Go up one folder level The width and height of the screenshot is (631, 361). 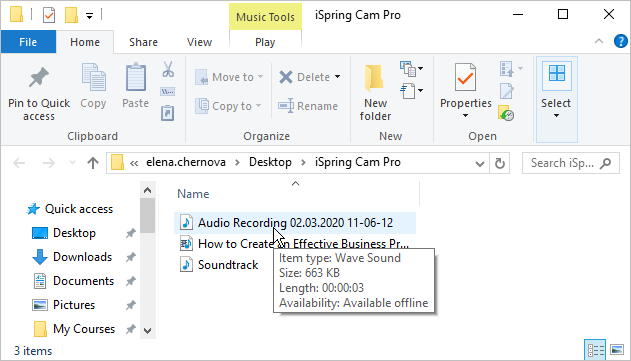(x=93, y=163)
